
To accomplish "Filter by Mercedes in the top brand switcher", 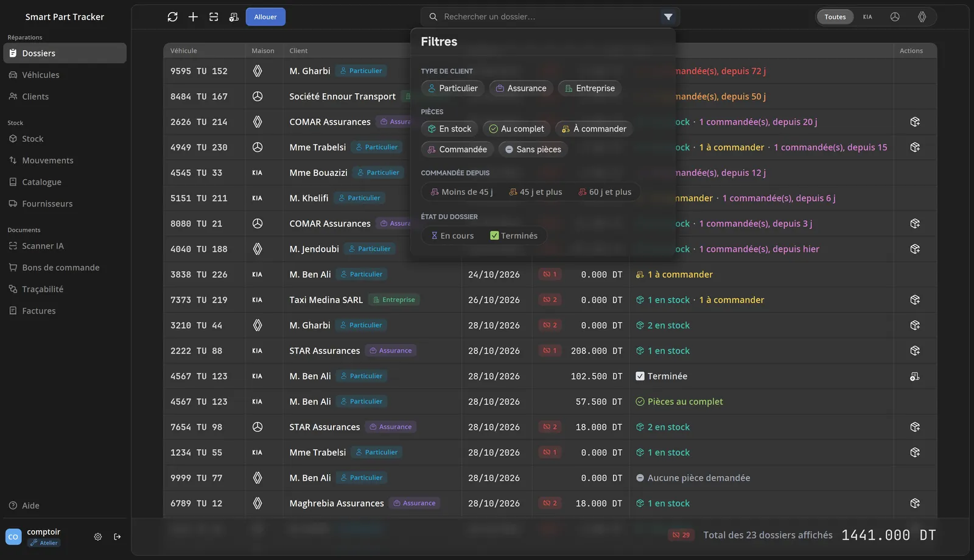I will (x=895, y=17).
